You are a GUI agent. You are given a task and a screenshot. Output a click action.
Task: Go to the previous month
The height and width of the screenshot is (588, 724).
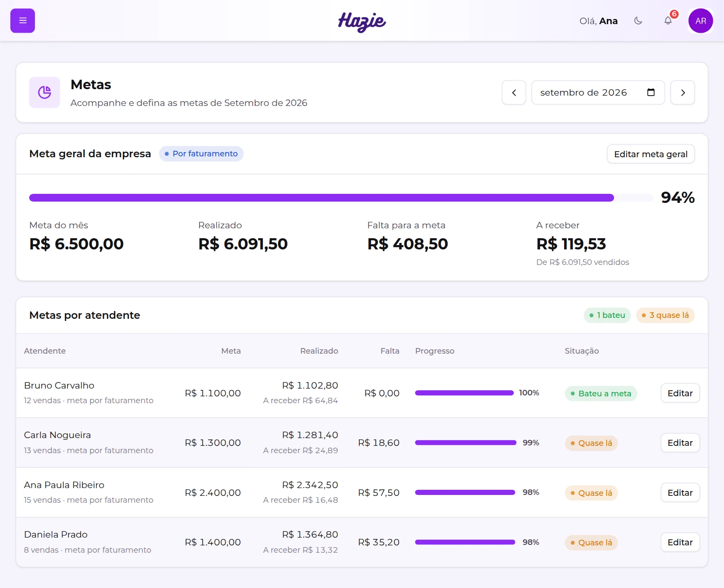coord(514,93)
